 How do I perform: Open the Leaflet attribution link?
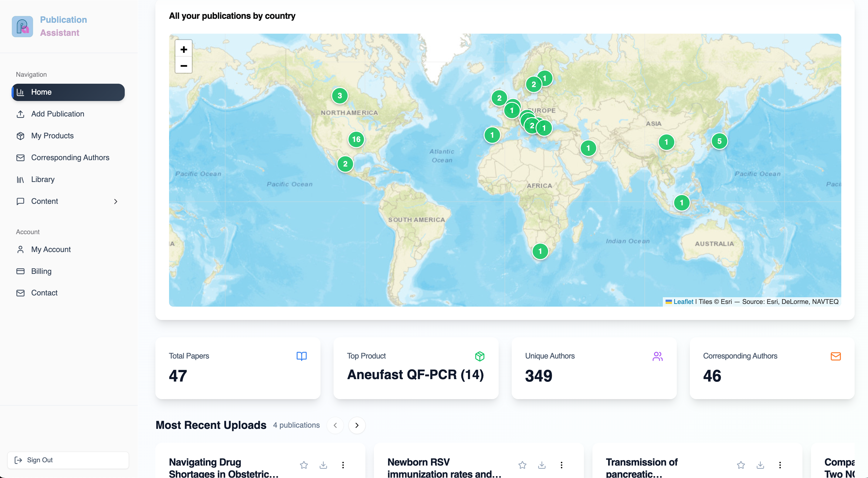coord(683,301)
